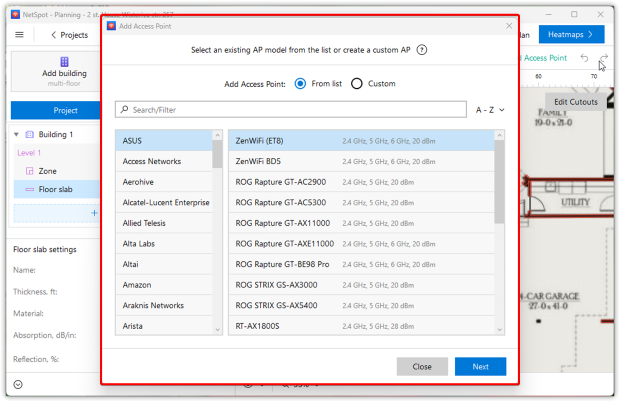The image size is (620, 402).
Task: Click model list scroll down arrow
Action: 499,329
